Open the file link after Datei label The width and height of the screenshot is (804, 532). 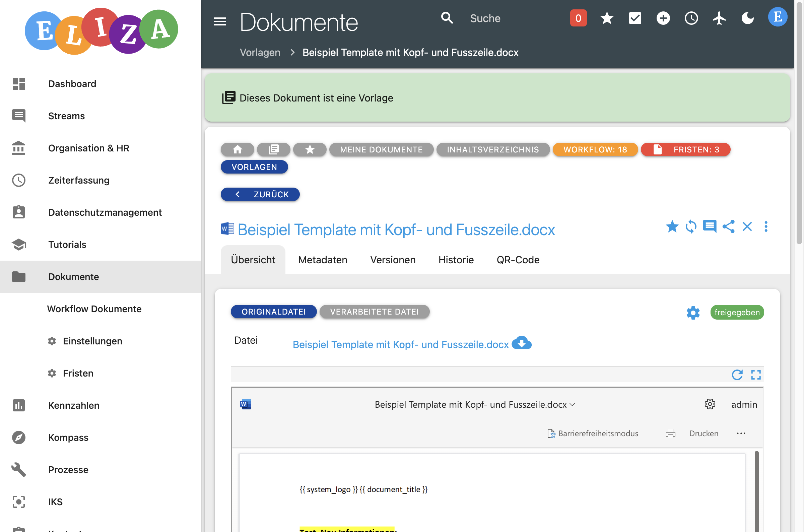401,344
